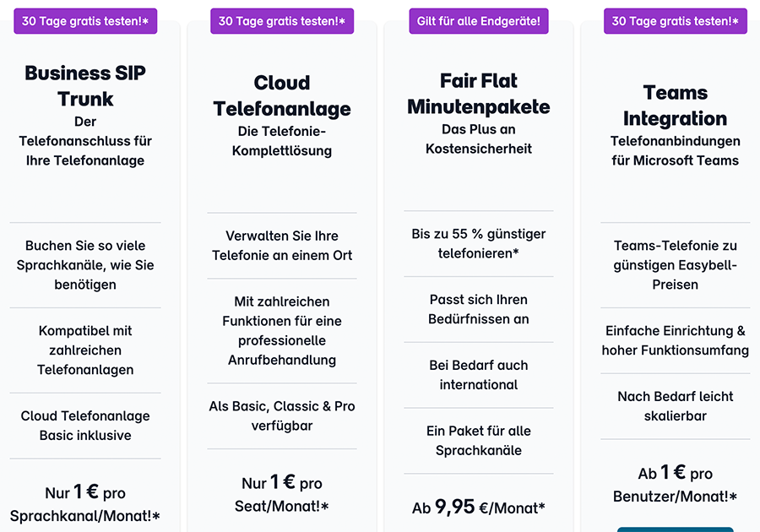Click the 'Business SIP Trunk' card title
This screenshot has height=532, width=760.
(84, 85)
